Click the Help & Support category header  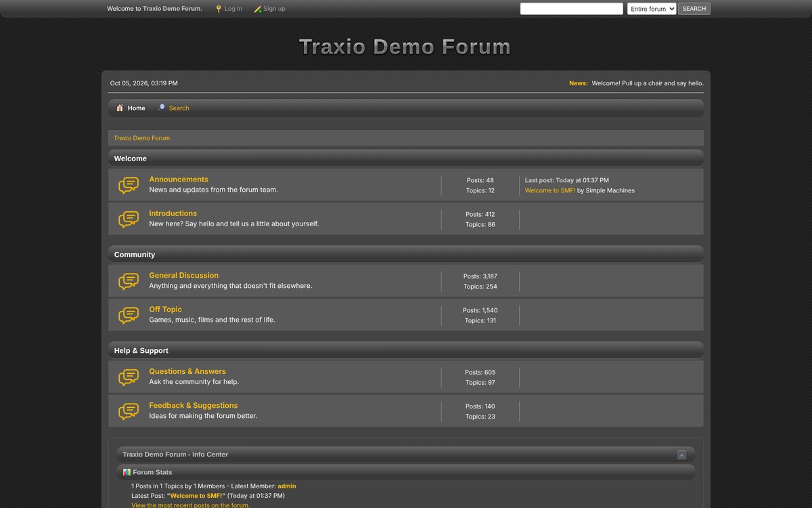[406, 351]
